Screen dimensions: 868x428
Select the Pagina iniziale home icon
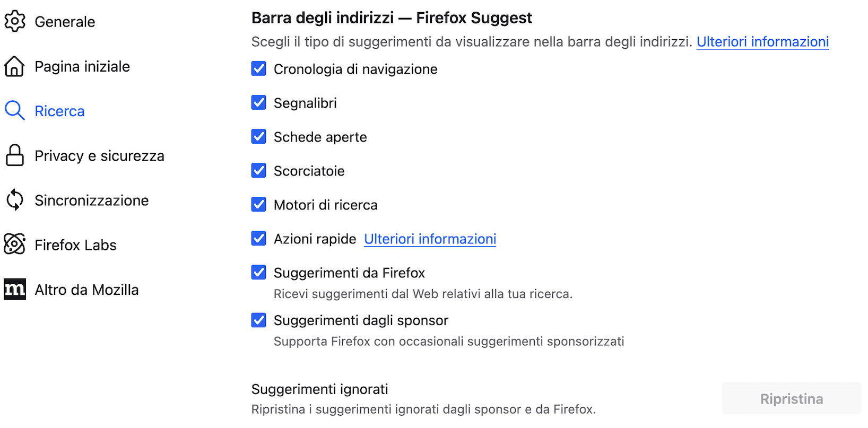[15, 66]
